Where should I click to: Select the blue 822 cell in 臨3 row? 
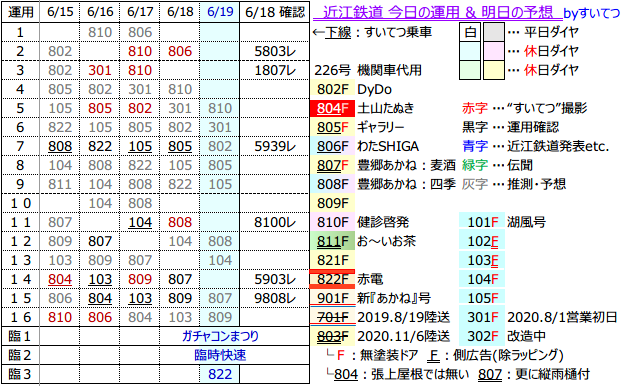click(220, 374)
